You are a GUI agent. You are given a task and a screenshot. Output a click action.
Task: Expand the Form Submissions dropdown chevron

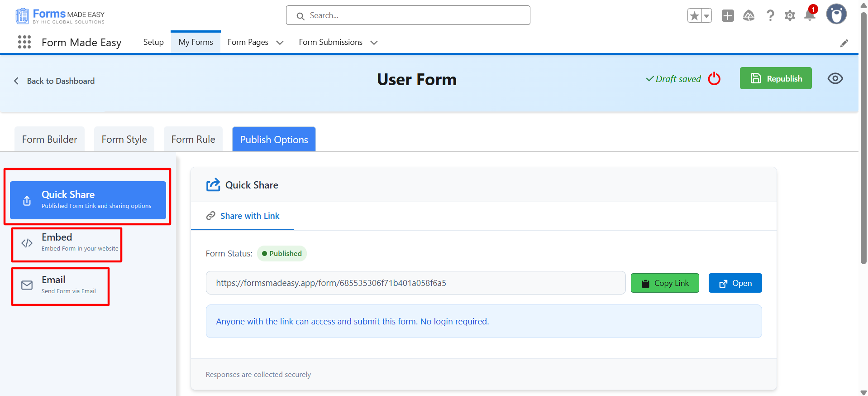374,43
